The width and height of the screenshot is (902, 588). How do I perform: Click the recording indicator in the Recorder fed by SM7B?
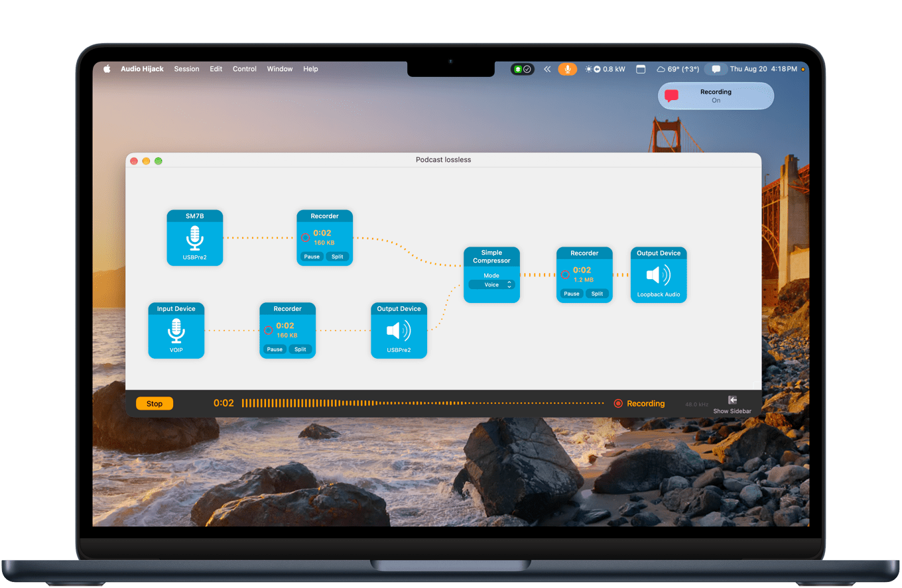(x=305, y=237)
